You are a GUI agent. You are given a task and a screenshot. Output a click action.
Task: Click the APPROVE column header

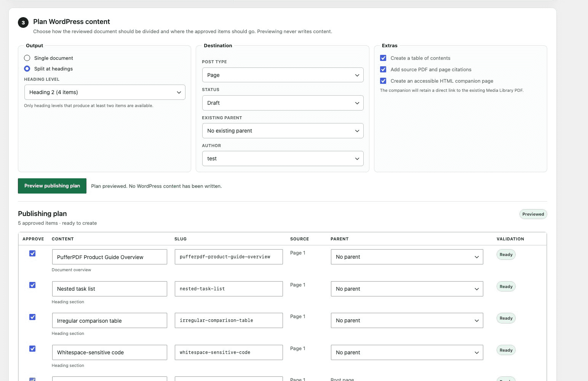point(33,239)
